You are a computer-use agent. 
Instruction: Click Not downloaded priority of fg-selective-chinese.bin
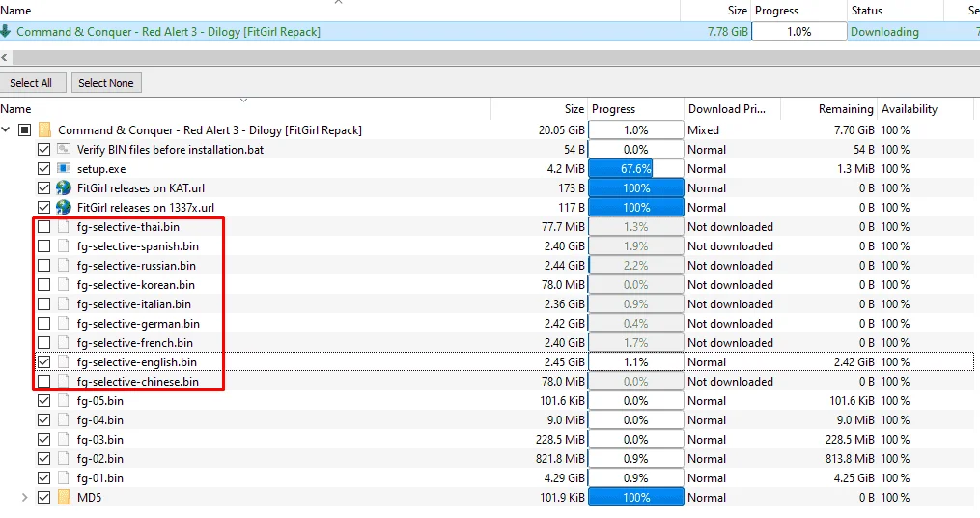(x=730, y=382)
